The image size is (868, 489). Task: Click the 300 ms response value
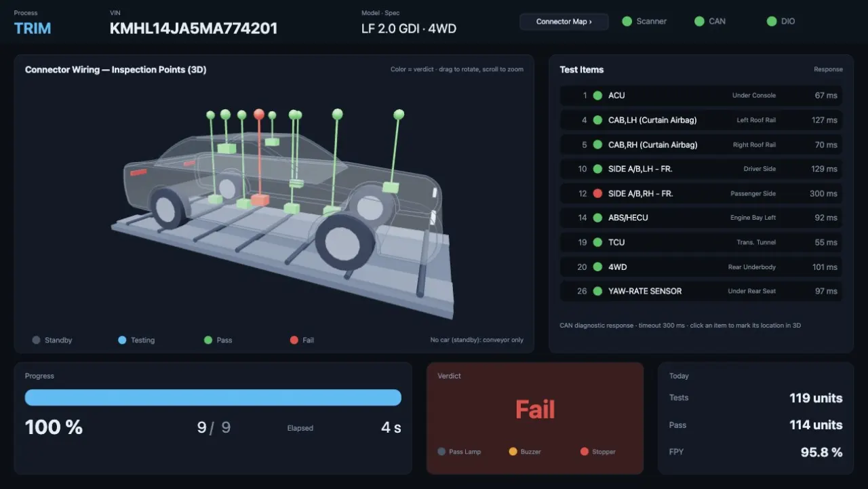click(x=823, y=193)
